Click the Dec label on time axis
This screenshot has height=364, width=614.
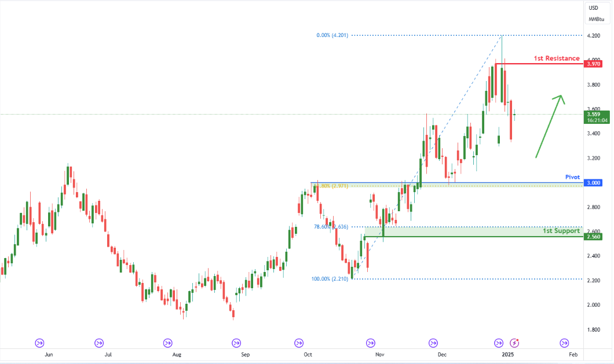[x=442, y=355]
